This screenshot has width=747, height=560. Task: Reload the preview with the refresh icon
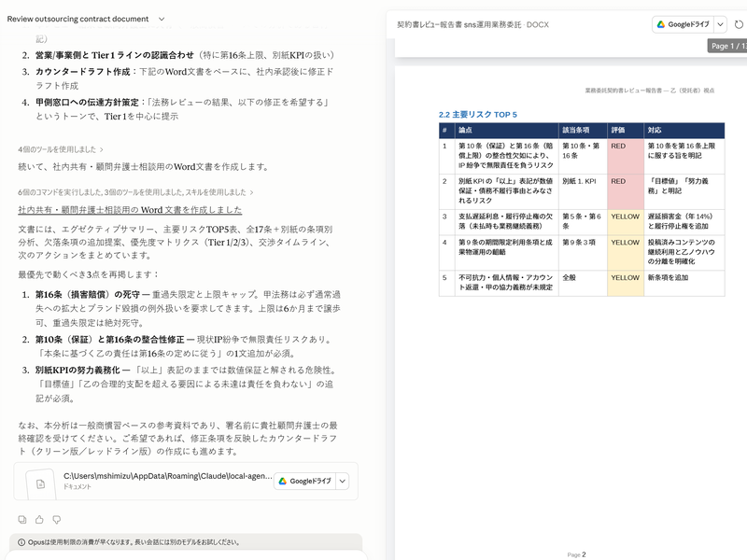point(738,24)
